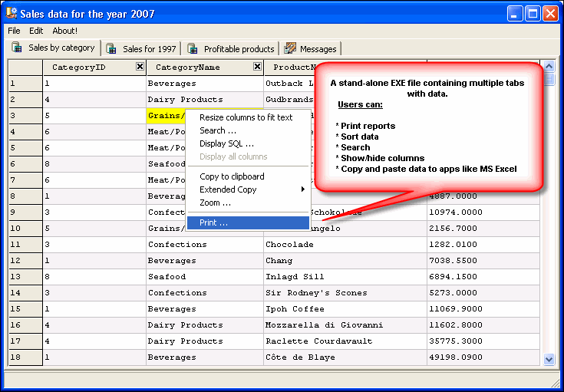Choose Resize columns to fit text

point(248,117)
